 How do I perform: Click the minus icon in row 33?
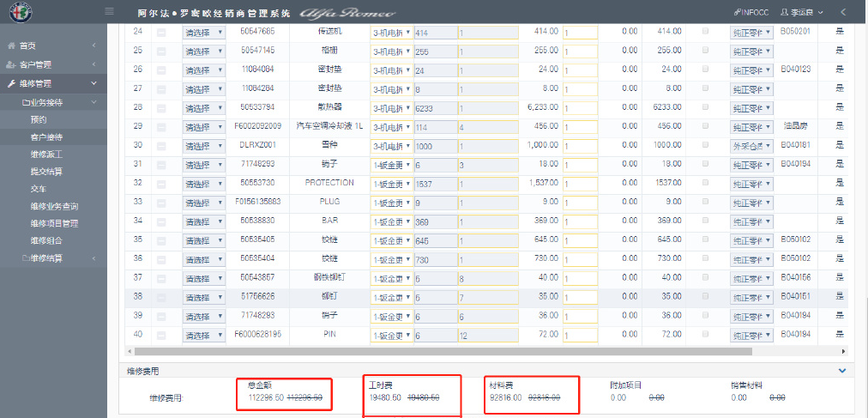[161, 203]
